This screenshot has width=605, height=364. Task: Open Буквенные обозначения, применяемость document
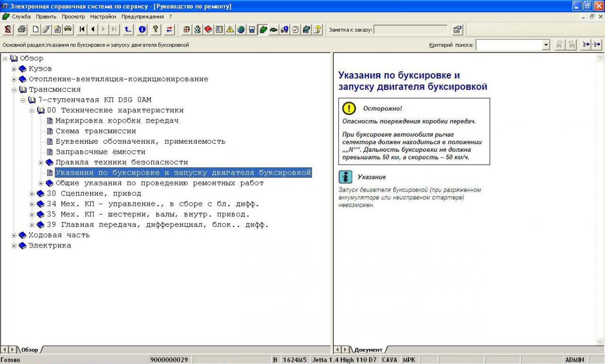point(140,142)
